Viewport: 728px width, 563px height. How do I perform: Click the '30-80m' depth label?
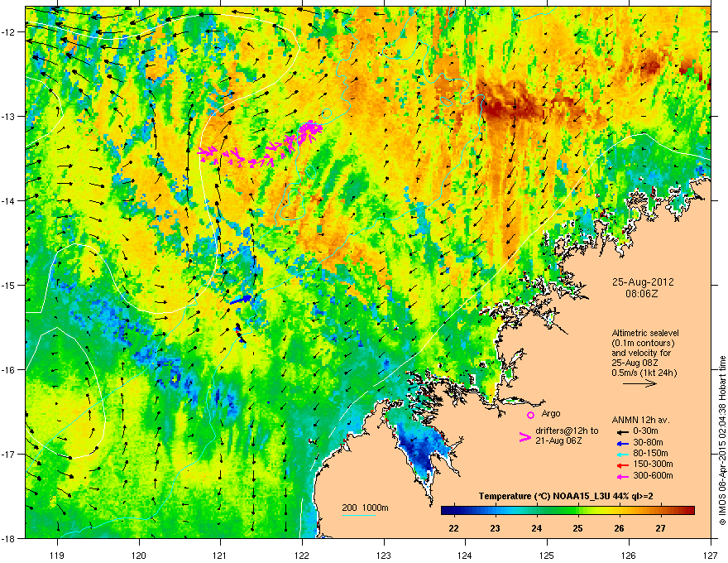[x=648, y=442]
